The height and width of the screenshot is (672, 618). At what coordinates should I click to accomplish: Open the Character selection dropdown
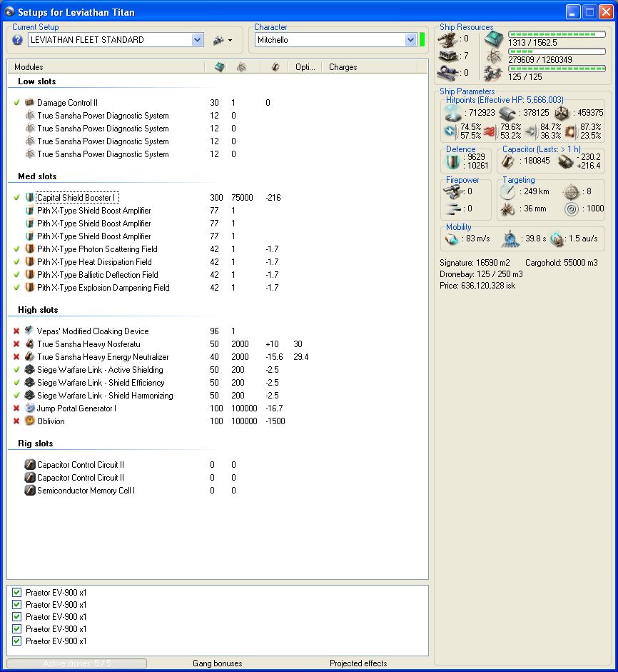coord(410,40)
